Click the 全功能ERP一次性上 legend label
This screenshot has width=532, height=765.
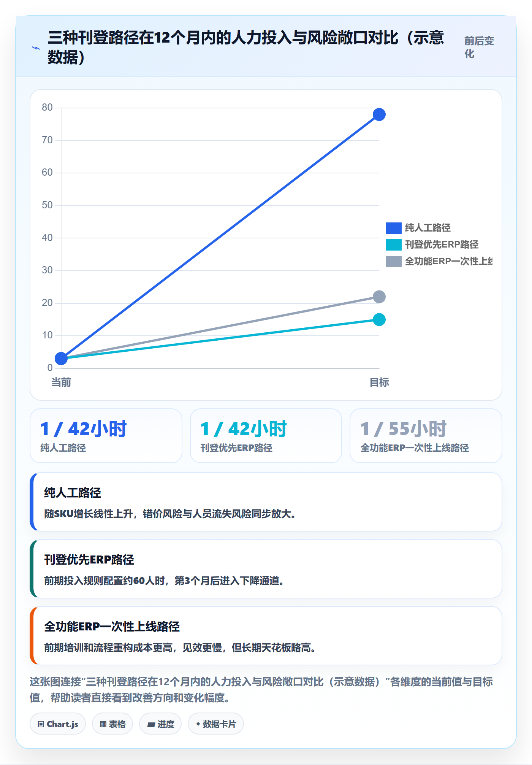pyautogui.click(x=449, y=261)
